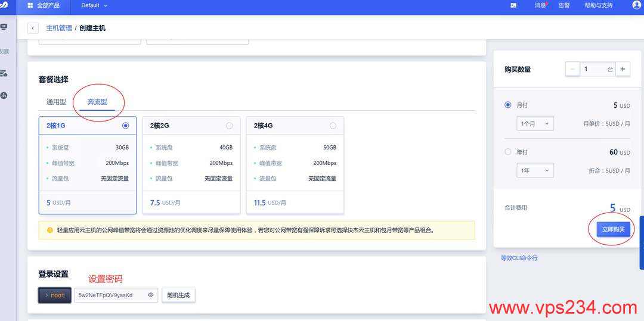Click the 随机生成 password button
Image resolution: width=644 pixels, height=321 pixels.
pyautogui.click(x=178, y=295)
